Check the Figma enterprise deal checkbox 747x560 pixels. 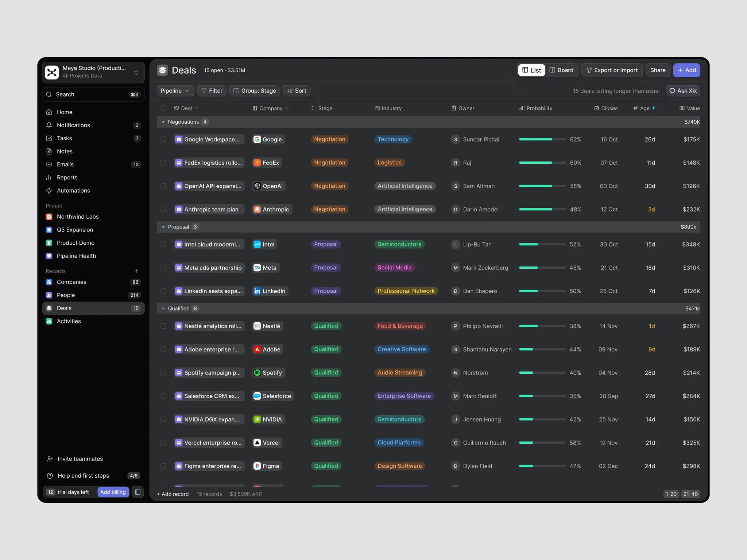[x=163, y=466]
